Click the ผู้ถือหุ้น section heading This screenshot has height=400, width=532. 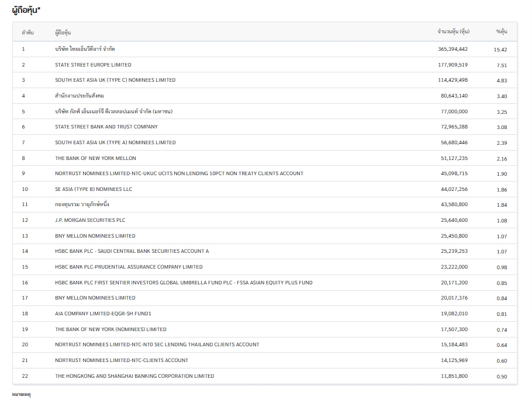(x=26, y=11)
